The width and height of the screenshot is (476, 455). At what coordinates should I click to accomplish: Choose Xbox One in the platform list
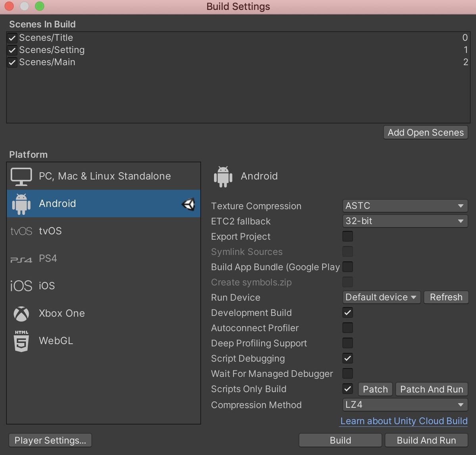click(104, 313)
